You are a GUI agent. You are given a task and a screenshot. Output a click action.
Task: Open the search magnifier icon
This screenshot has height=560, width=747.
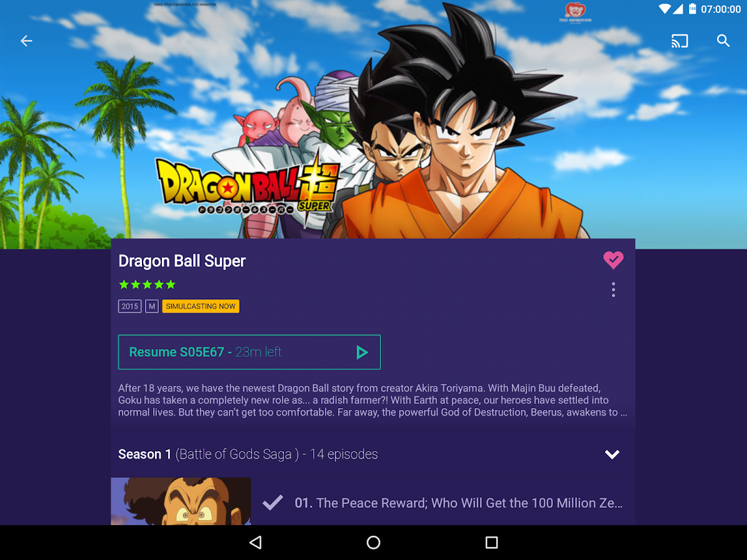pos(723,41)
